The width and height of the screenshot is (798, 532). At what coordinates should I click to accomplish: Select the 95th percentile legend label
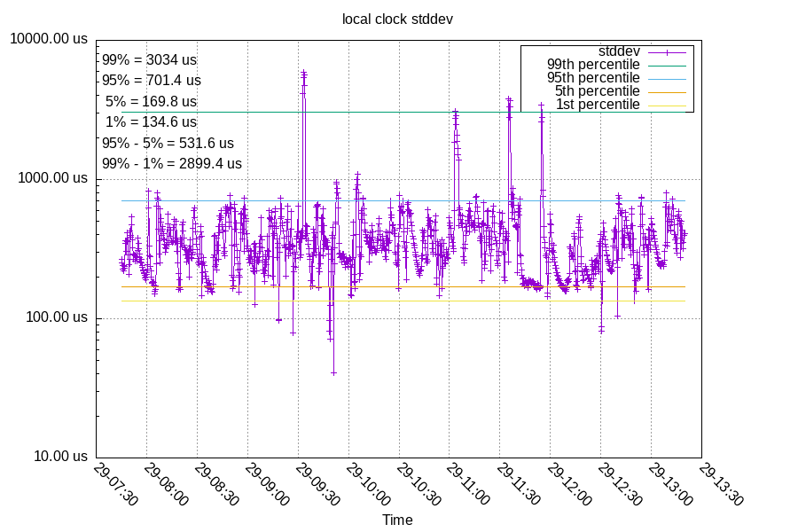click(593, 78)
